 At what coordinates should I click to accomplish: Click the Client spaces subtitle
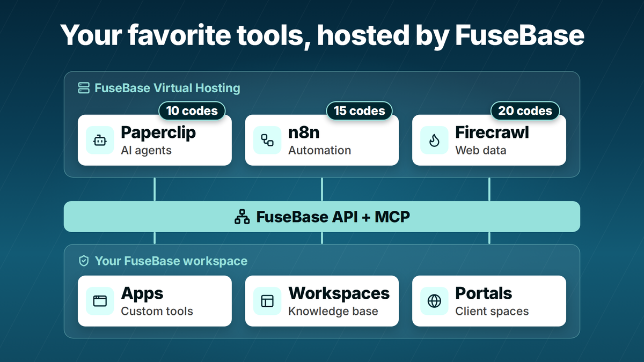(x=492, y=311)
